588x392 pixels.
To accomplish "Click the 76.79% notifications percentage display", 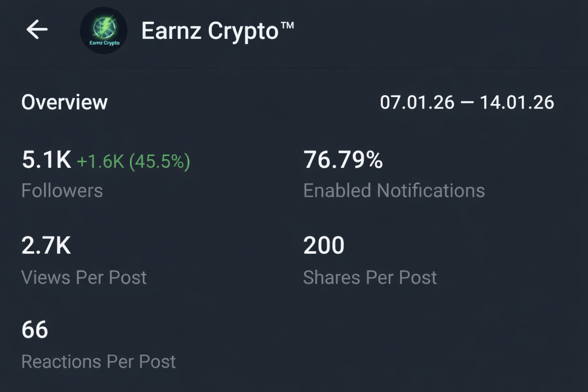I will [x=343, y=160].
